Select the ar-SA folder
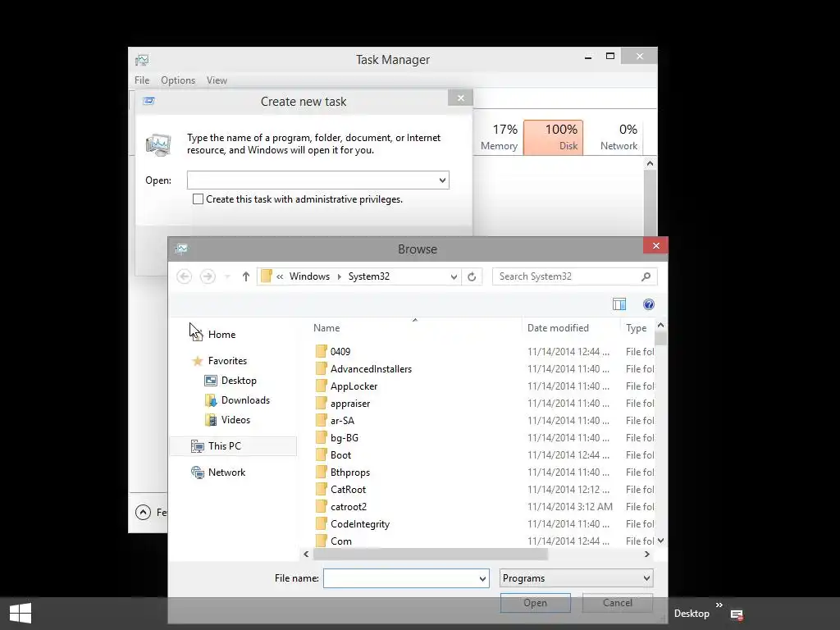The width and height of the screenshot is (840, 630). [x=342, y=421]
